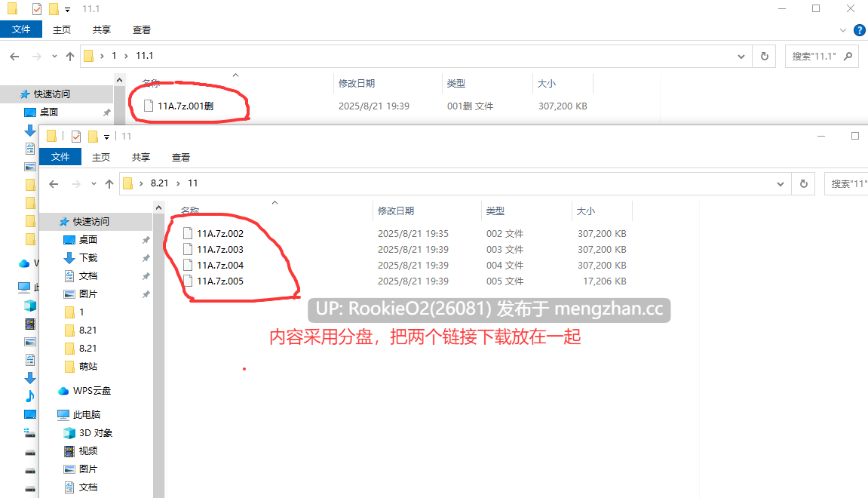
Task: Expand the ribbon chevron in the 11.1 window
Action: click(842, 30)
